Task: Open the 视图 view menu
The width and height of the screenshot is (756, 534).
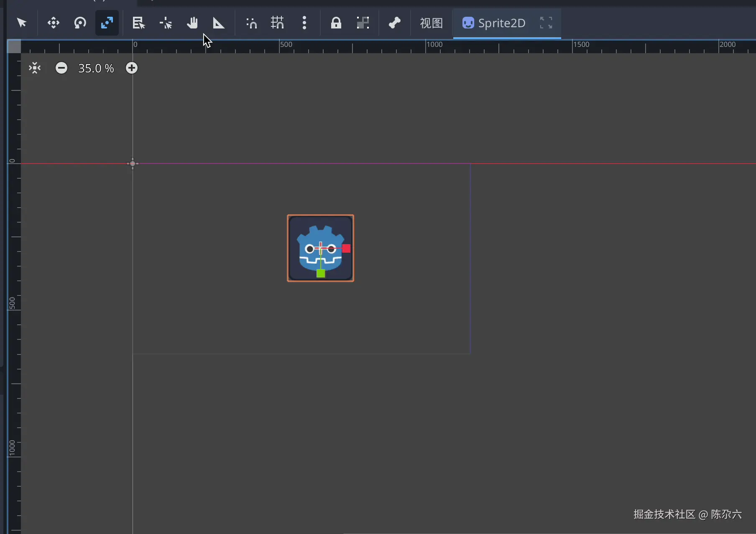Action: 431,23
